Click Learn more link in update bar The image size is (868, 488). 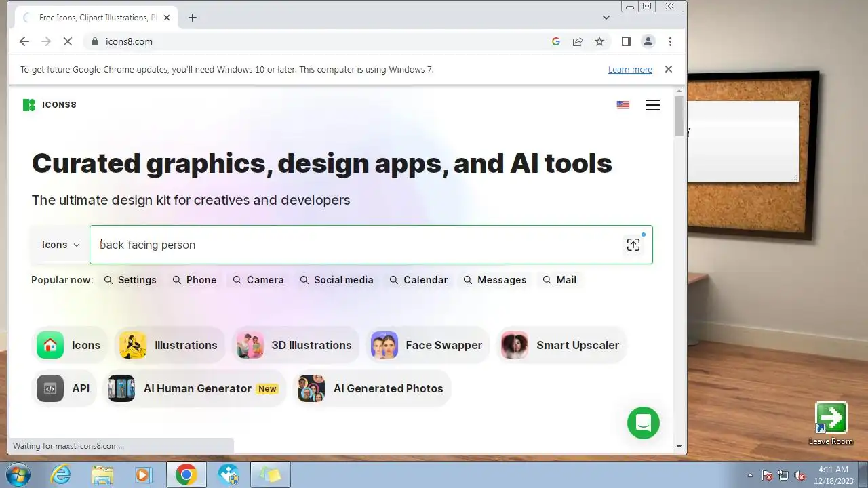tap(630, 69)
